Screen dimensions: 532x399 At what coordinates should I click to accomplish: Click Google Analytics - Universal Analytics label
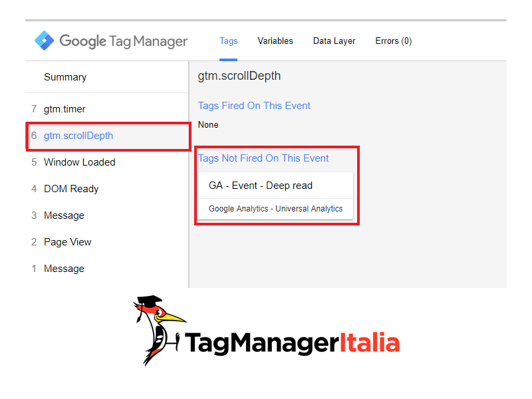click(x=275, y=209)
